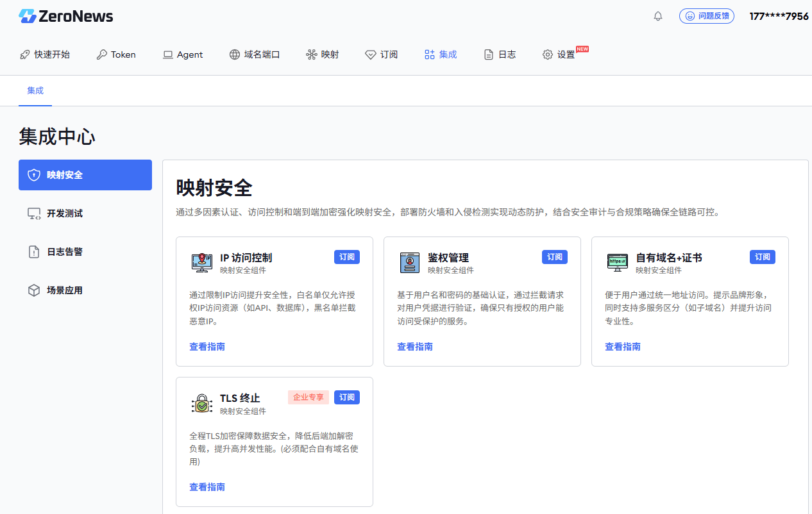Click the NEW badge on 设置

(582, 49)
